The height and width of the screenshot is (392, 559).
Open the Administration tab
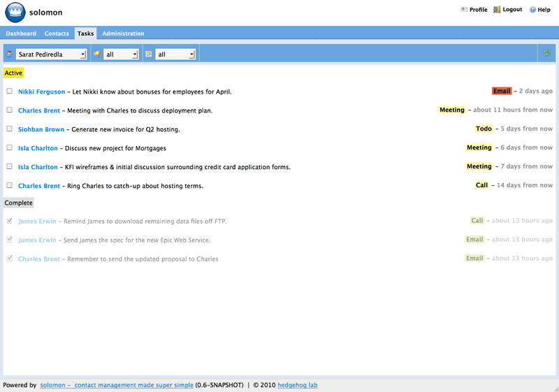coord(123,34)
